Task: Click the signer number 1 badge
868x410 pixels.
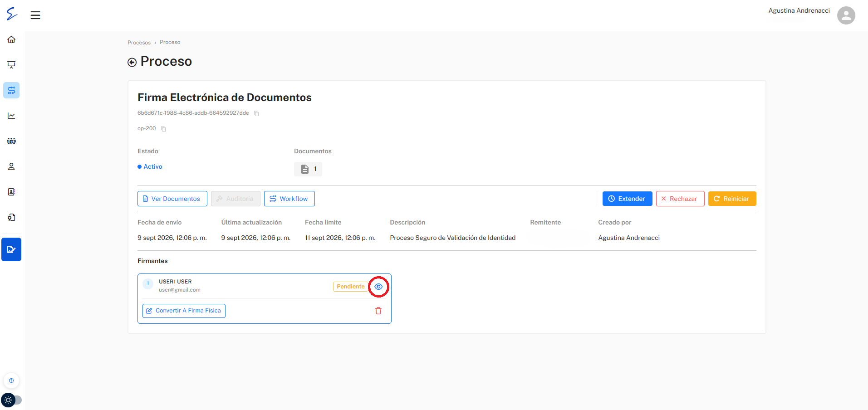Action: (148, 284)
